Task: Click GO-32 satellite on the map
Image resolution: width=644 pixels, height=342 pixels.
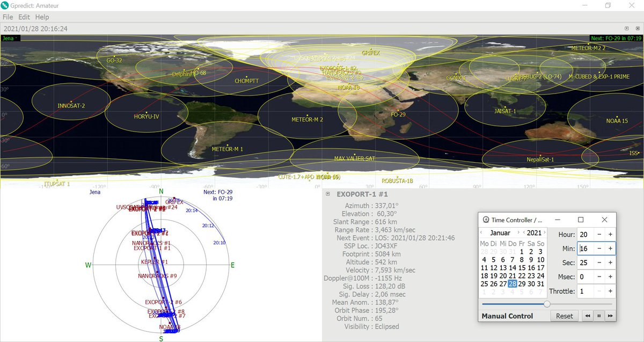Action: pos(114,60)
